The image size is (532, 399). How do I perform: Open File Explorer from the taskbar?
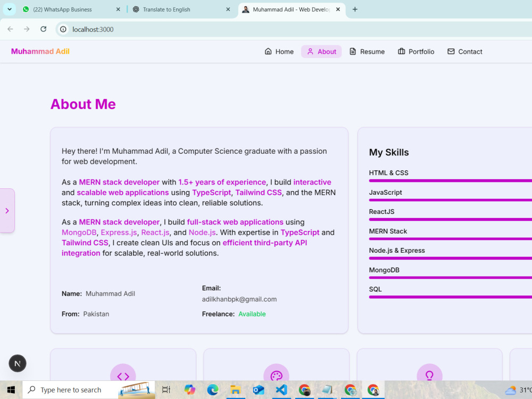point(236,390)
